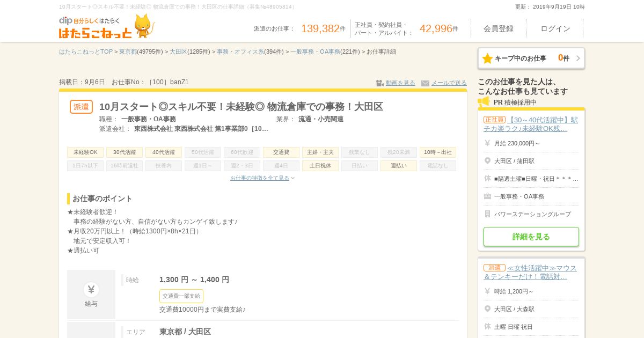644x338 pixels.
Task: Click the 30代活躍 feature tag
Action: [x=125, y=152]
